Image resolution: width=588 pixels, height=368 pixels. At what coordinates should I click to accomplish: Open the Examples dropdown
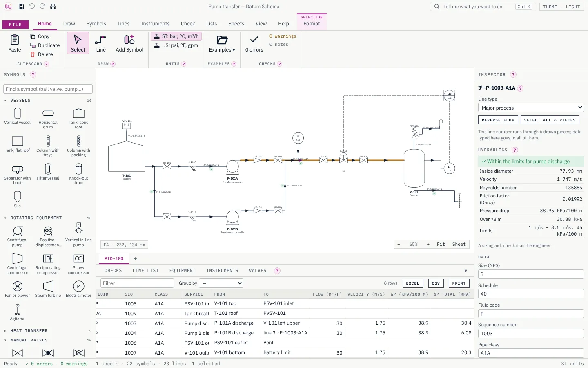tap(222, 43)
